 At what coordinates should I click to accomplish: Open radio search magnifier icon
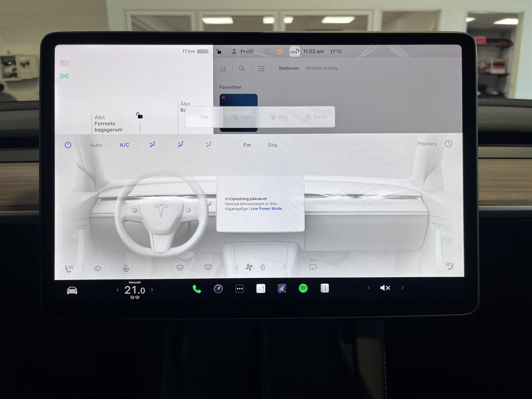(x=242, y=68)
